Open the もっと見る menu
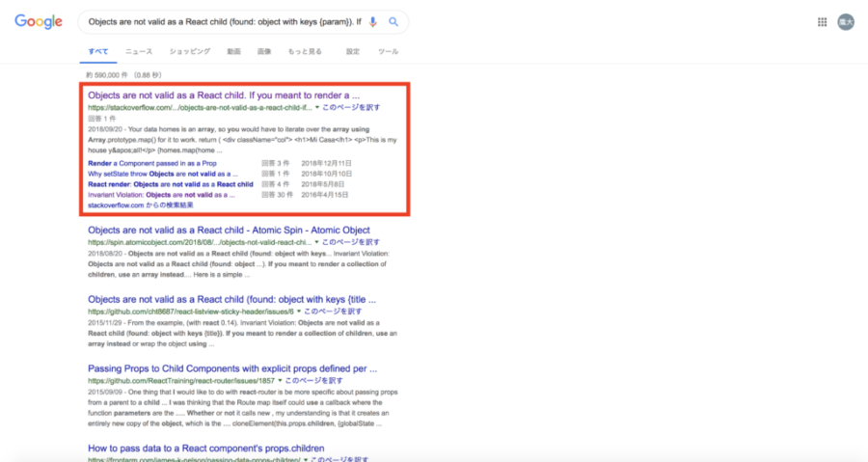 [305, 51]
